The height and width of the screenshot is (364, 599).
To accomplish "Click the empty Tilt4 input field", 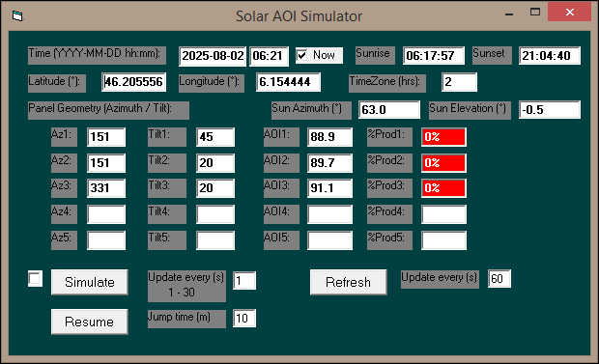I will 215,214.
